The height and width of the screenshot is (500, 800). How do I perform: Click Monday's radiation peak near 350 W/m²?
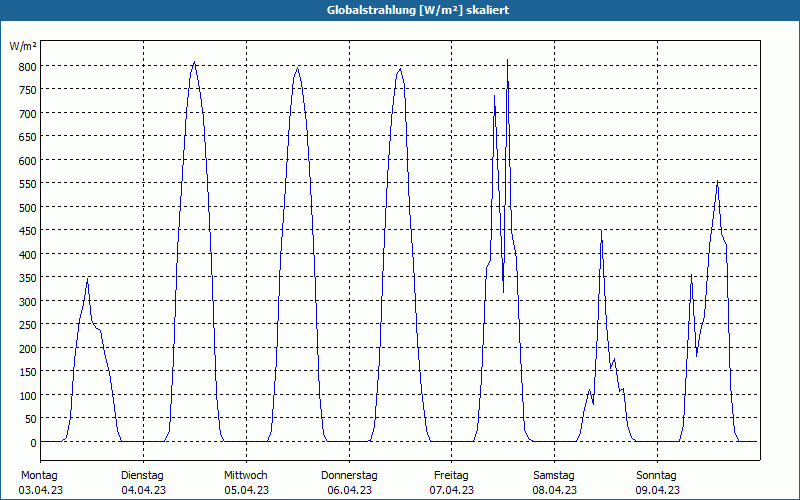click(x=88, y=279)
